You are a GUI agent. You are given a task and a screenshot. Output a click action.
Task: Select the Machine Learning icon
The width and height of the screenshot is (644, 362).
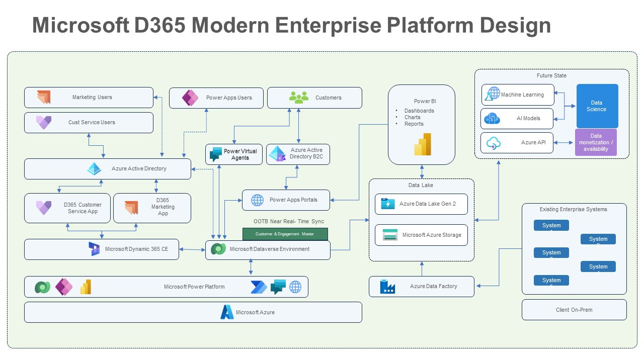(x=493, y=94)
